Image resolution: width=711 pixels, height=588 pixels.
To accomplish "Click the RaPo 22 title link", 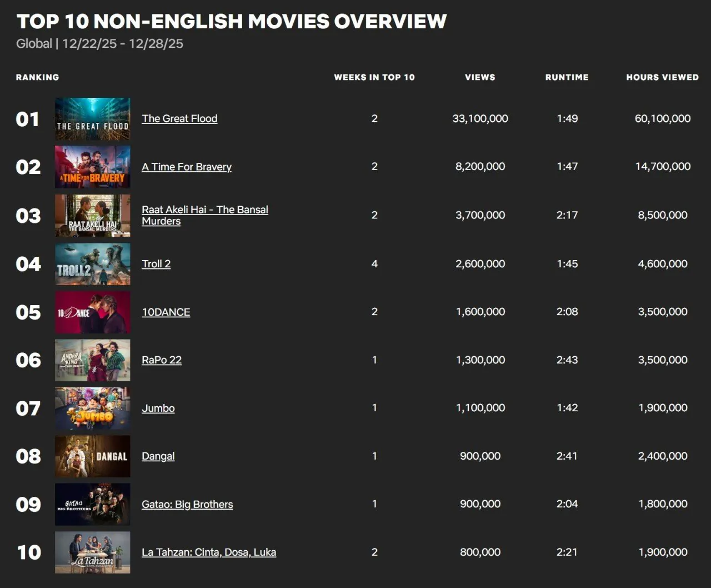I will coord(162,360).
